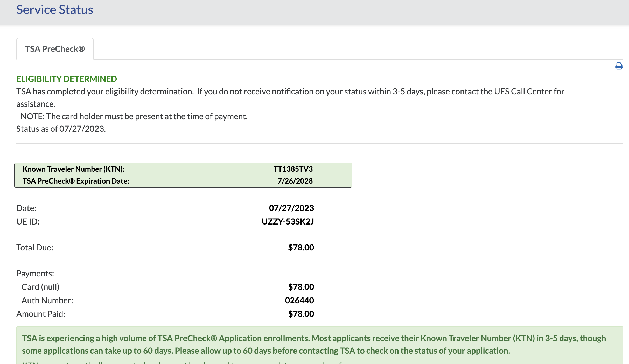
Task: Click the Amount Paid label
Action: 41,314
